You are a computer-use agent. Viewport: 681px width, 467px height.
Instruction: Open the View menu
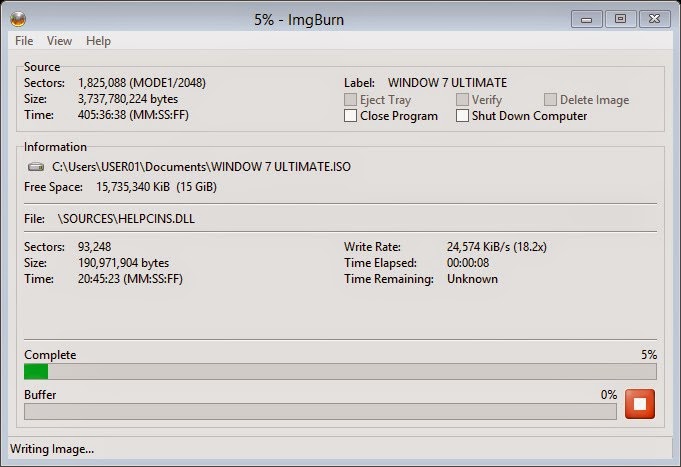tap(59, 41)
